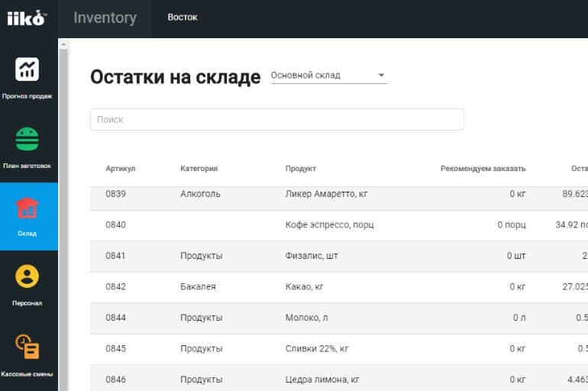Open the Персонал person icon
Image resolution: width=588 pixels, height=391 pixels.
click(27, 276)
